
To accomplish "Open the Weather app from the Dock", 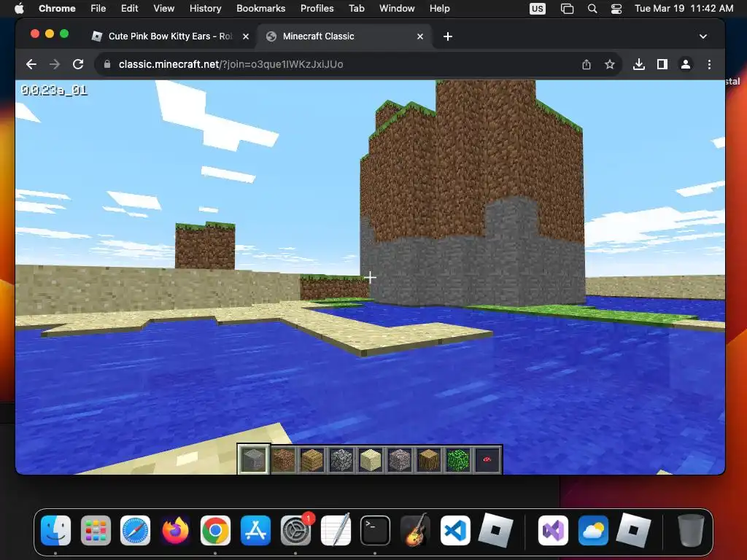I will click(x=593, y=531).
